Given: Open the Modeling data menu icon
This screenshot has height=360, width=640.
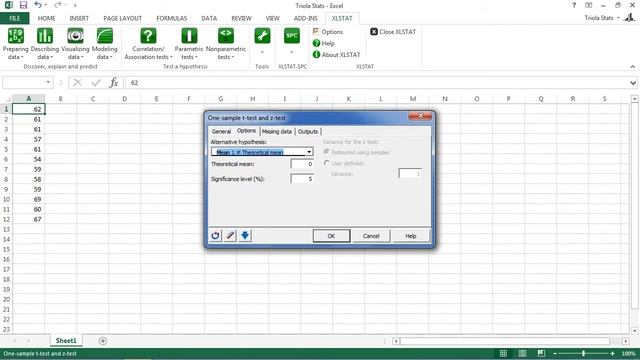Looking at the screenshot, I should coord(104,36).
